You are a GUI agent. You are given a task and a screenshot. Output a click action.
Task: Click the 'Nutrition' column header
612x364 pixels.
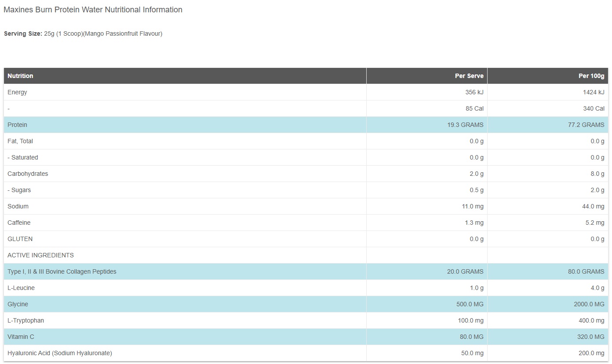20,76
